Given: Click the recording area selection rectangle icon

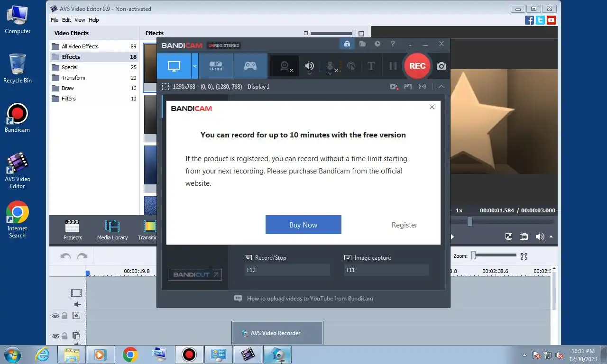Looking at the screenshot, I should point(165,87).
